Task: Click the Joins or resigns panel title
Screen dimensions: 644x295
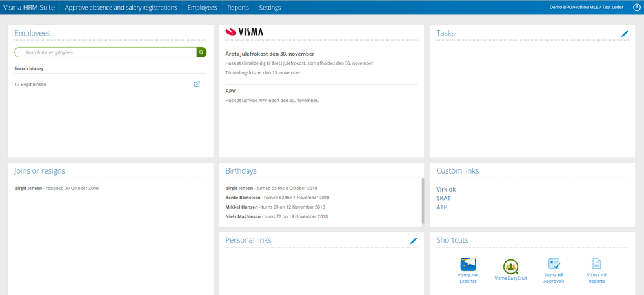Action: (39, 171)
